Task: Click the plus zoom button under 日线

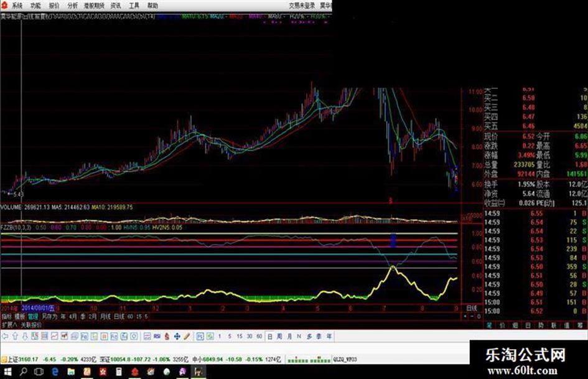Action: coord(465,316)
